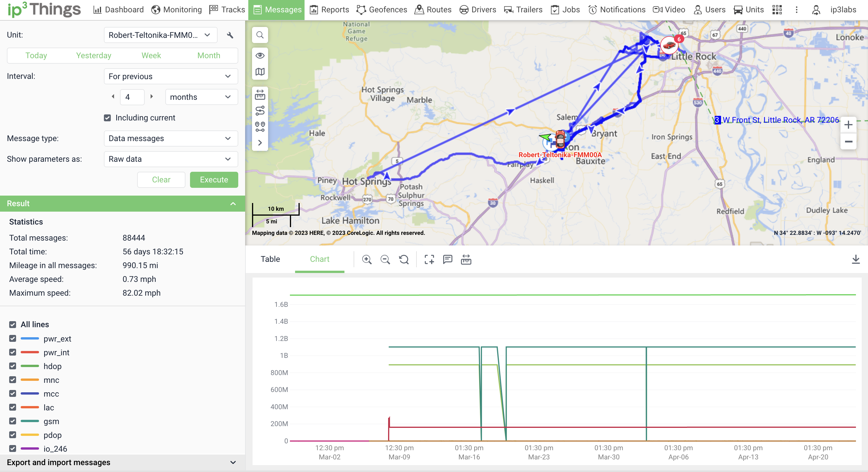
Task: Reset chart zoom
Action: tap(404, 259)
